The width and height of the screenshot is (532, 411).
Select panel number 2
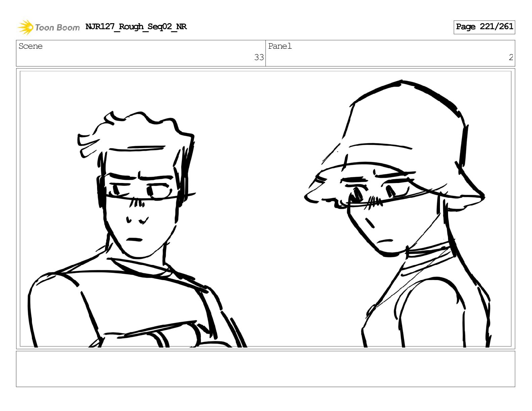click(x=511, y=57)
